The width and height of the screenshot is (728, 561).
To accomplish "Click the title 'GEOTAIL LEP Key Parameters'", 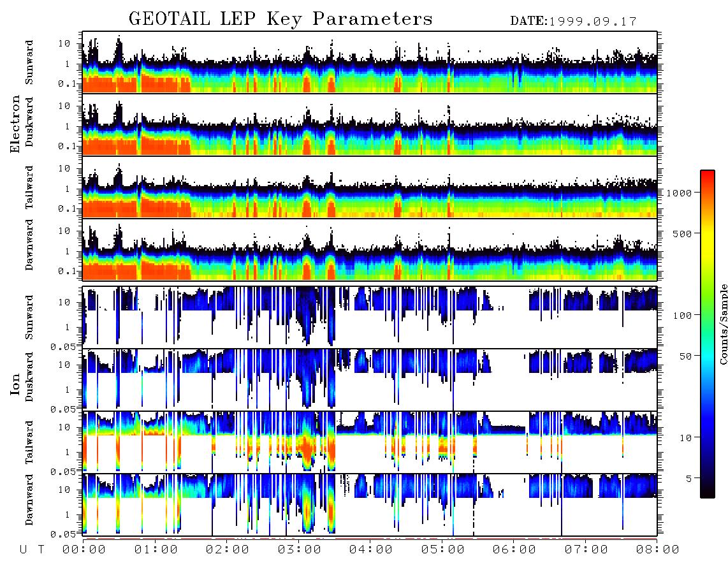I will [280, 19].
